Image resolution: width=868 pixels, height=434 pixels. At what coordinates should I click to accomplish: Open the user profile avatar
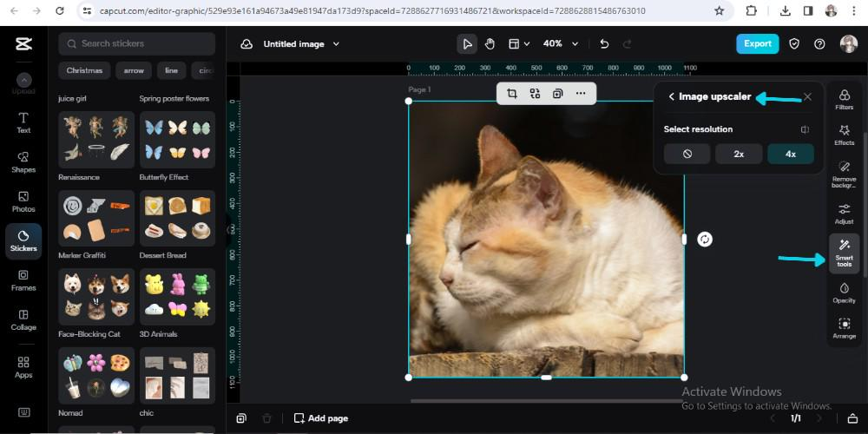pos(848,43)
